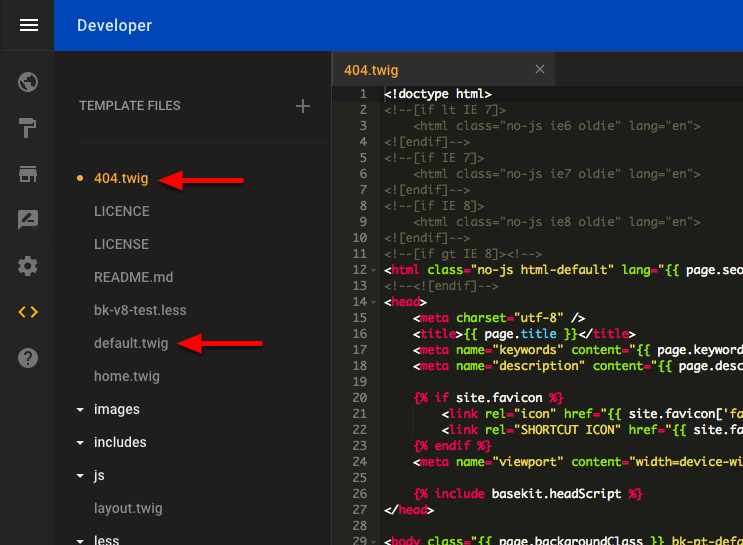
Task: Click 'include basekit.headScript' code line
Action: tap(528, 493)
